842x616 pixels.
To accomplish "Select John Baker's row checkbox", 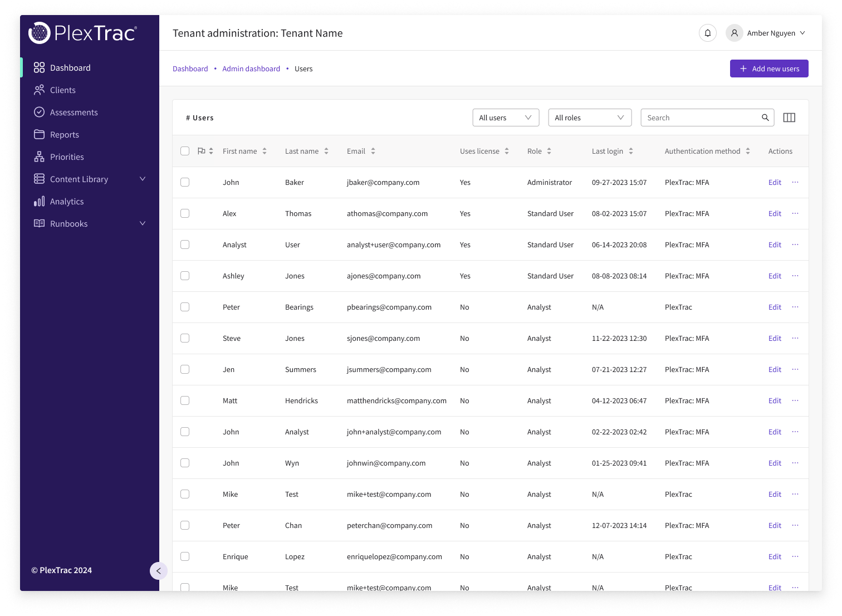I will pyautogui.click(x=185, y=182).
